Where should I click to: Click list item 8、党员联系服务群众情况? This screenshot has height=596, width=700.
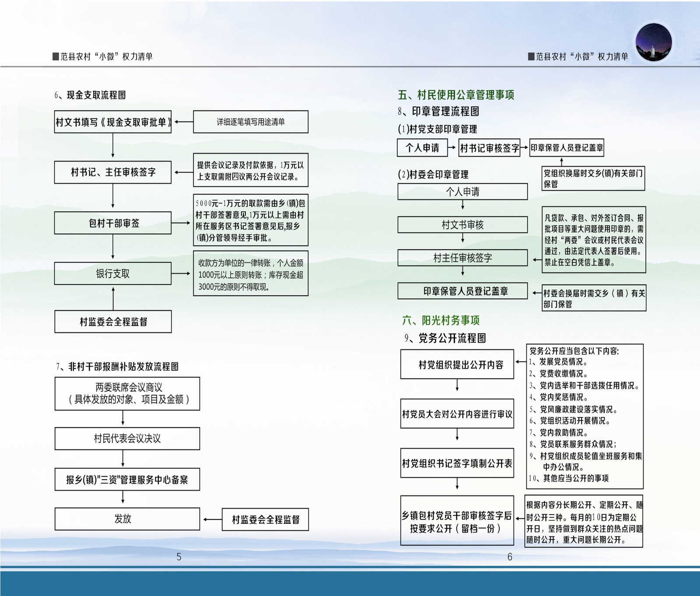click(x=573, y=444)
